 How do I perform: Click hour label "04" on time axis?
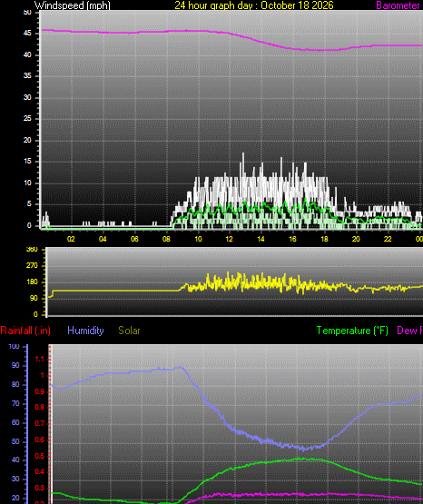(103, 239)
